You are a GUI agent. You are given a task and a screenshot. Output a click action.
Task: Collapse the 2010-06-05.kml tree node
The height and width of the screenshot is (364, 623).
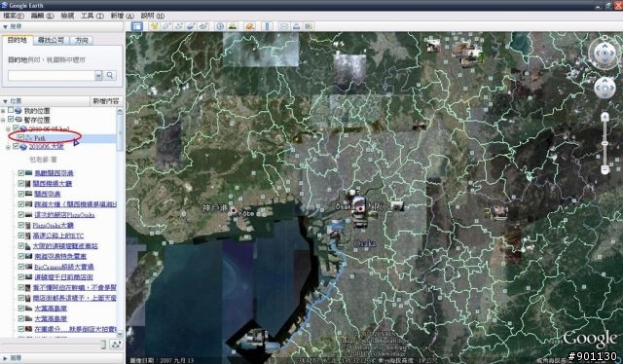click(x=8, y=128)
